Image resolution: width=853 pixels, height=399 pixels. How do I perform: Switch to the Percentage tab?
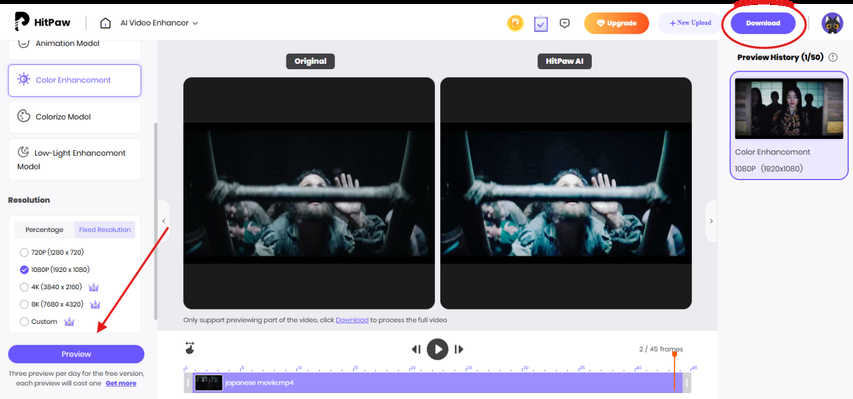tap(44, 230)
